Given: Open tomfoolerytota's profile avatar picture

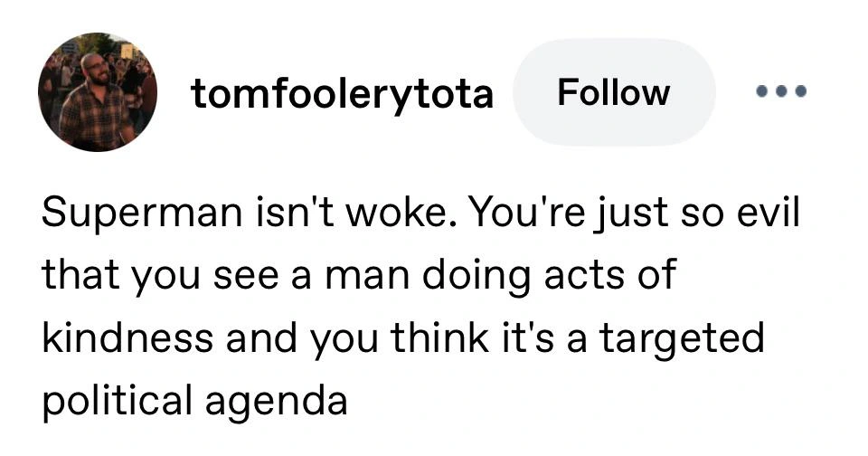Looking at the screenshot, I should coord(98,92).
